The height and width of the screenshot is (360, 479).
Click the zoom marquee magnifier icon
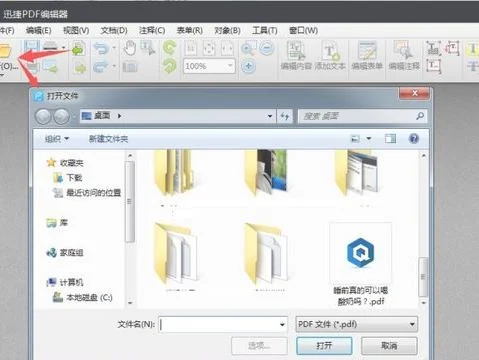coord(249,48)
